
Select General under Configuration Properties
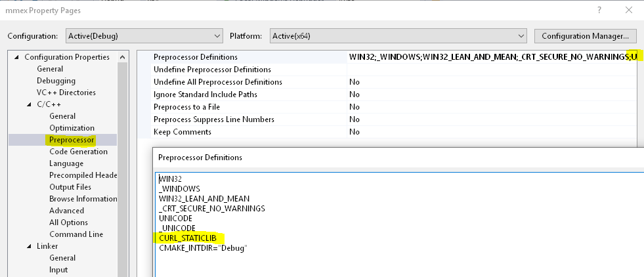[x=50, y=69]
